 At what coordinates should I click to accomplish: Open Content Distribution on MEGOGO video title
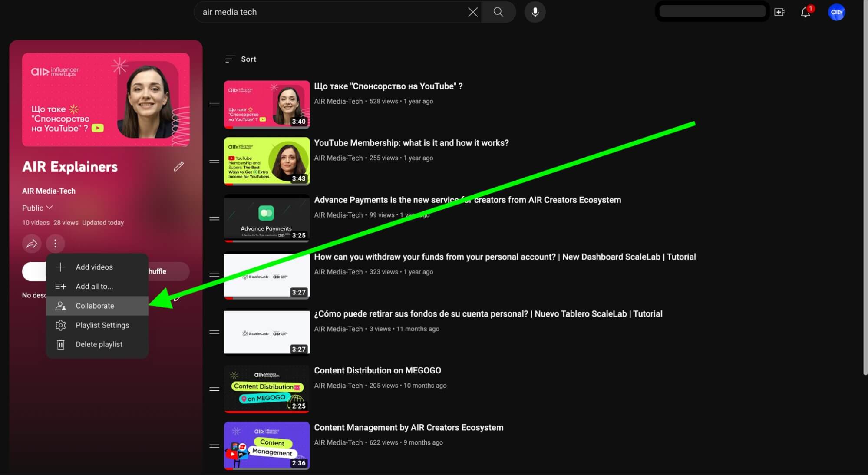[x=377, y=370]
